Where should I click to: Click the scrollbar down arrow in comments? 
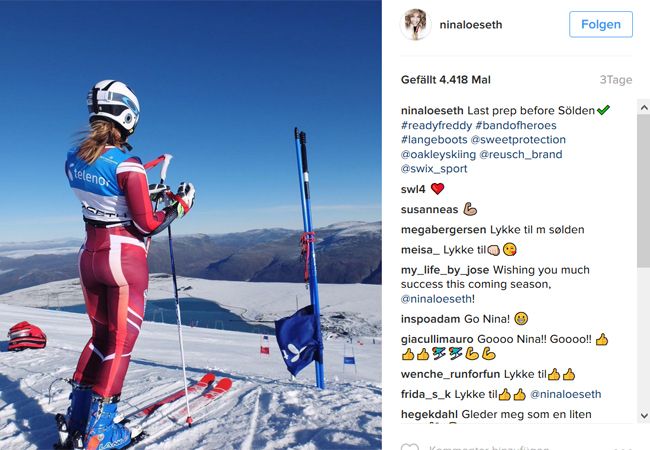click(x=644, y=415)
